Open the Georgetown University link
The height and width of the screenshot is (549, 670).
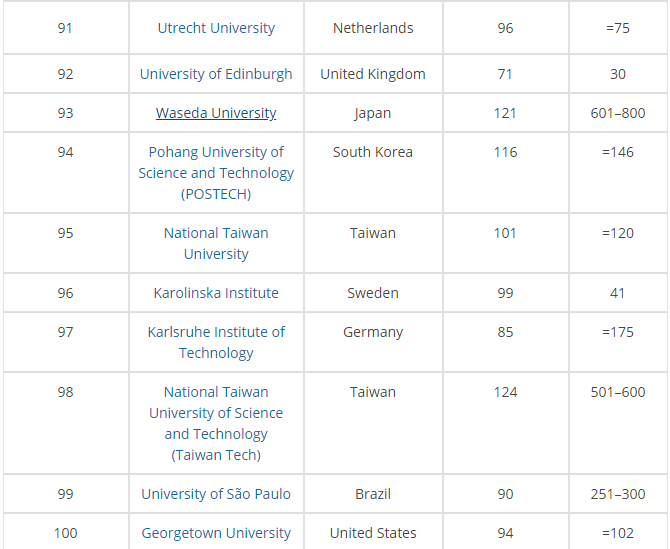click(216, 533)
